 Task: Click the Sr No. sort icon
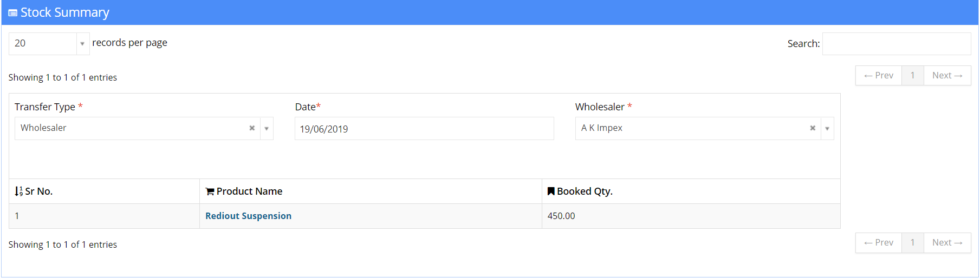click(x=18, y=191)
